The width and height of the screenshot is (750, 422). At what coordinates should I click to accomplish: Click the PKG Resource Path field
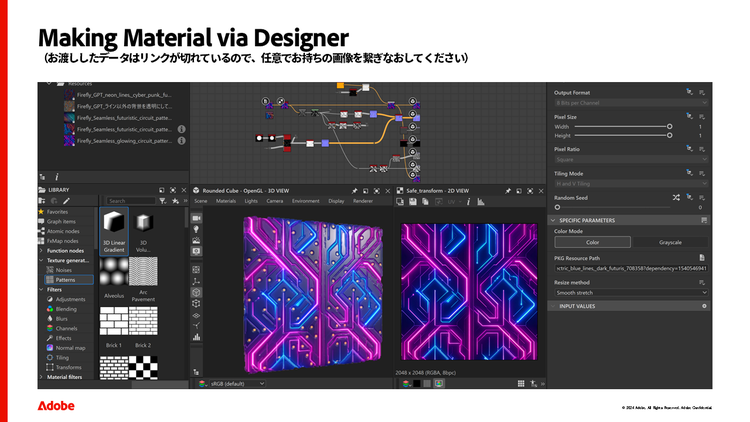point(631,268)
